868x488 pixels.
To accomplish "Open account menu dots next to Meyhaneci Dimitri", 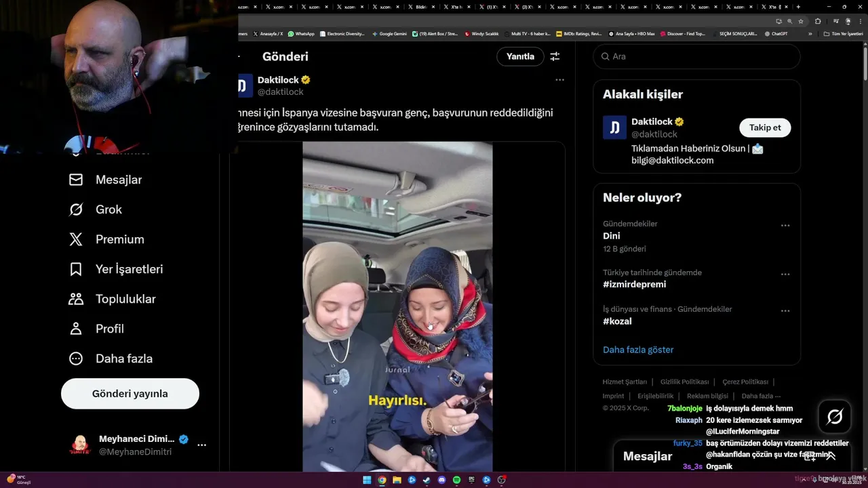I will coord(201,445).
